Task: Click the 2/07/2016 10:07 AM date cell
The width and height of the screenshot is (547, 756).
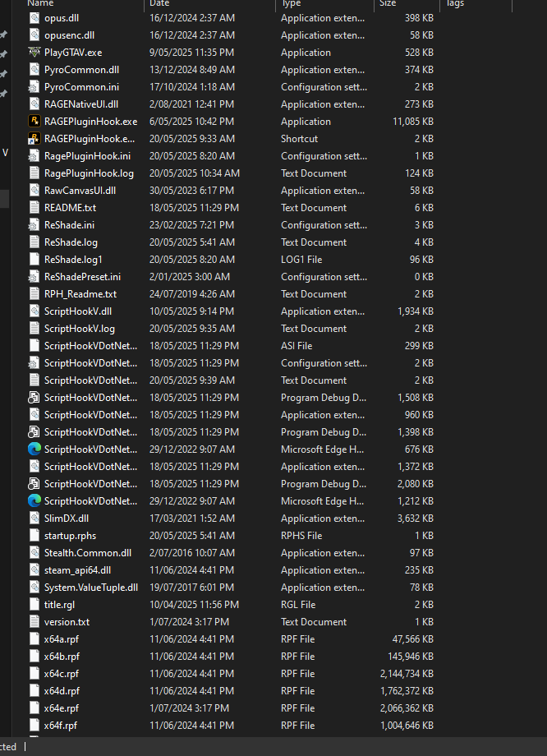Action: click(x=192, y=553)
